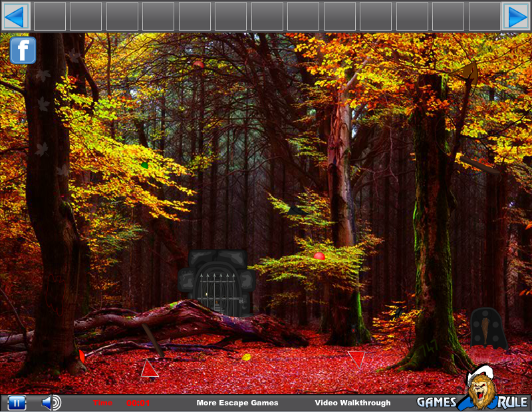Mute the game sound via the speaker icon

tap(51, 403)
